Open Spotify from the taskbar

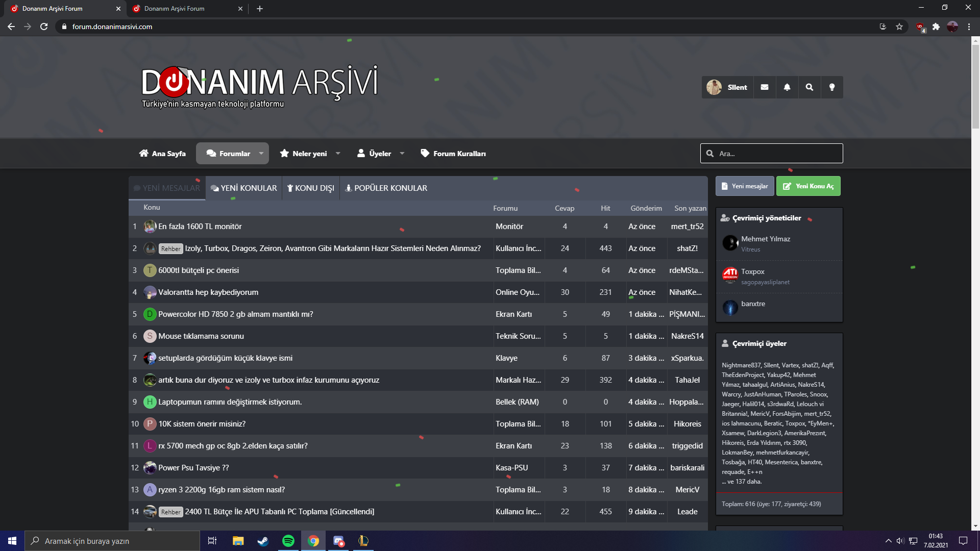(x=288, y=541)
